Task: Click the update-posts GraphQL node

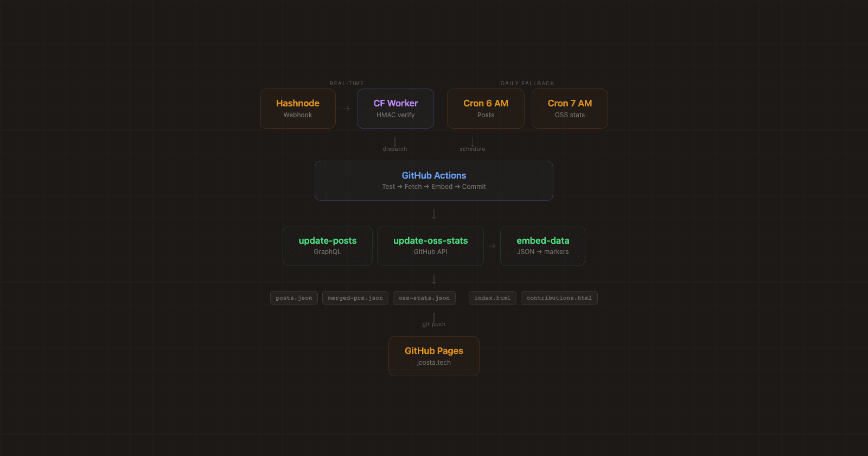Action: [328, 246]
